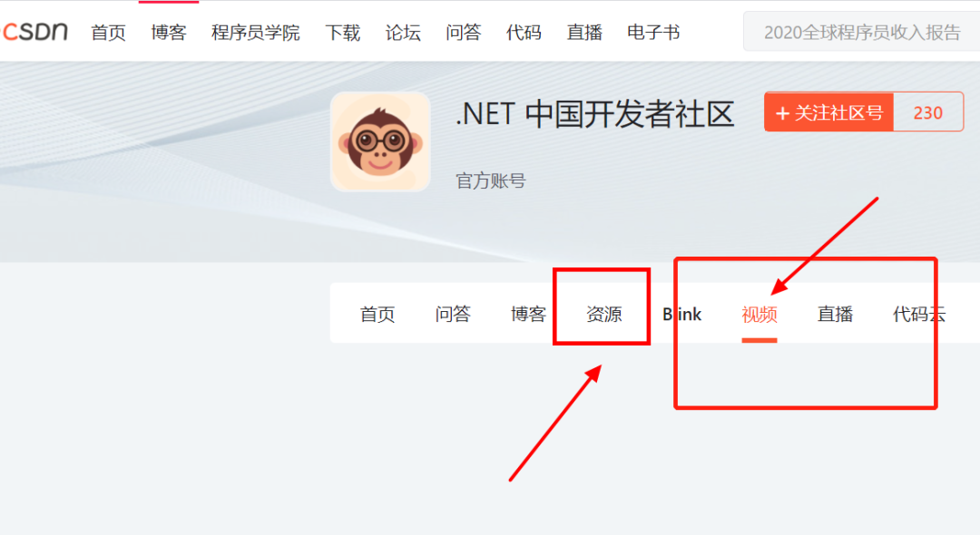This screenshot has height=535, width=980.
Task: Open the 电子书 navigation link
Action: click(653, 33)
